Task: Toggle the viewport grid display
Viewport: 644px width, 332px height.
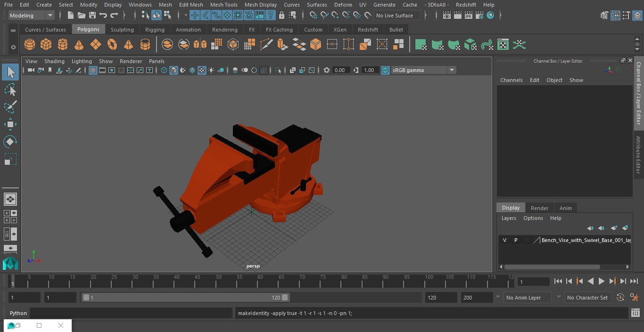Action: pos(93,70)
